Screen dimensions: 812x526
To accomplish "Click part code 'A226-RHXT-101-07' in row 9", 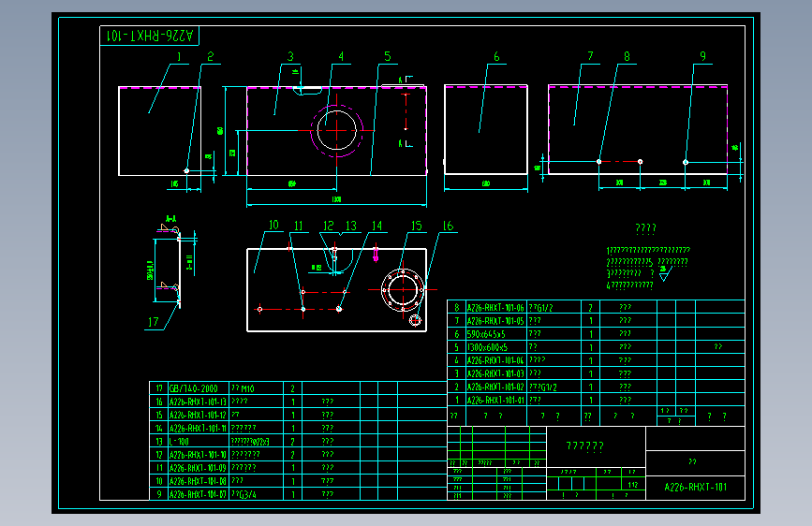I will pyautogui.click(x=198, y=494).
